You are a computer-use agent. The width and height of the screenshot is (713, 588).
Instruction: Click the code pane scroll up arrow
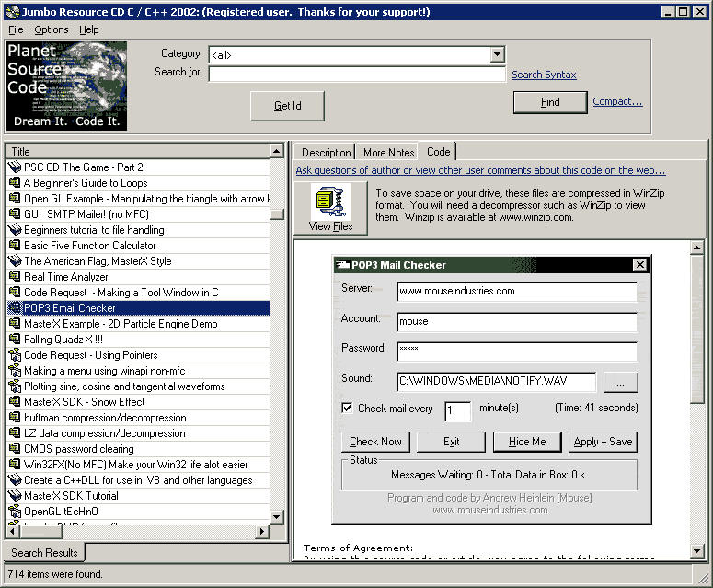point(696,248)
